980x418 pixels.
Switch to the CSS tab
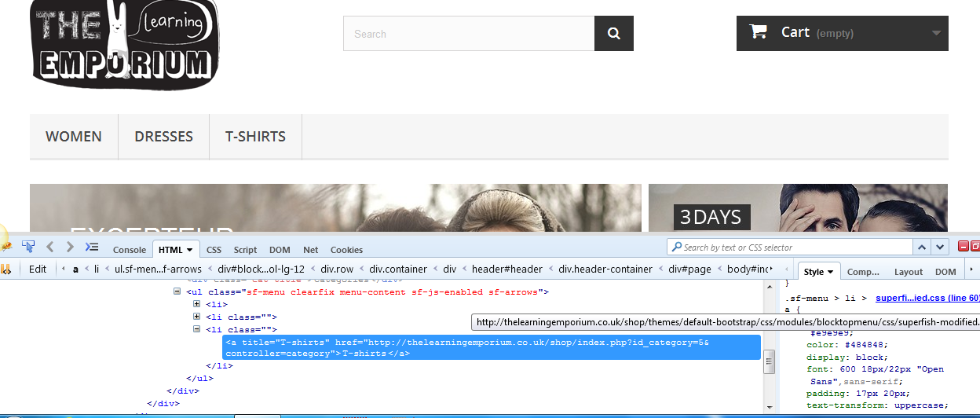(x=214, y=250)
